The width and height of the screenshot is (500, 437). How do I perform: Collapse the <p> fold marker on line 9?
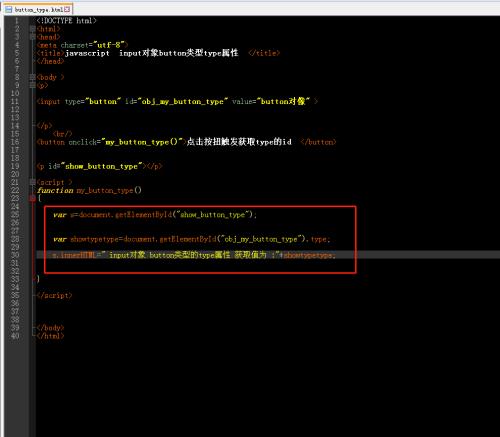click(x=32, y=85)
